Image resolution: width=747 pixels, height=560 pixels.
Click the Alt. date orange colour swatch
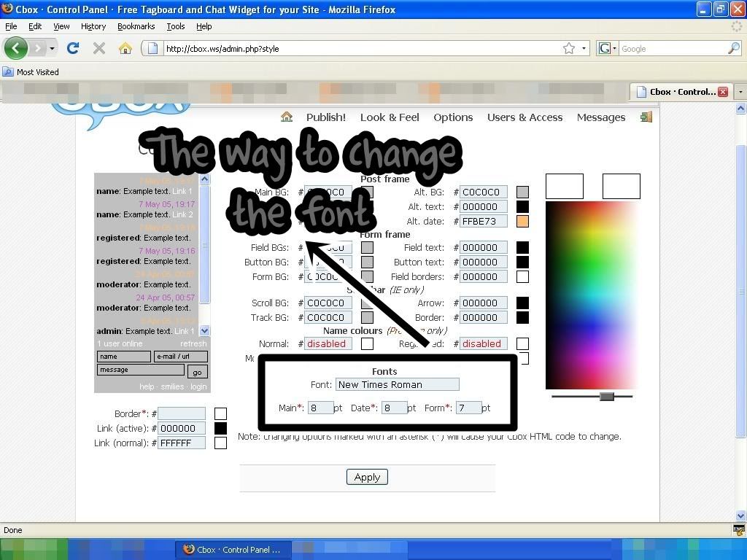pyautogui.click(x=522, y=221)
